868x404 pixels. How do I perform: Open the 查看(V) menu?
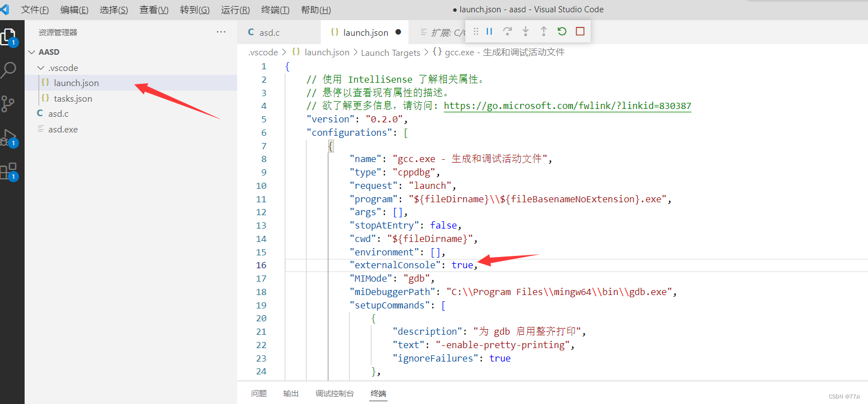[154, 9]
